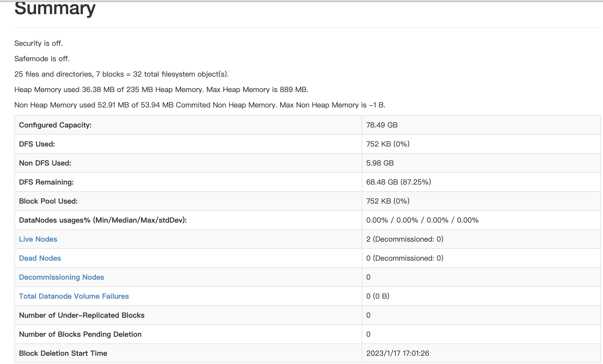
Task: Open the Dead Nodes link
Action: coord(40,258)
